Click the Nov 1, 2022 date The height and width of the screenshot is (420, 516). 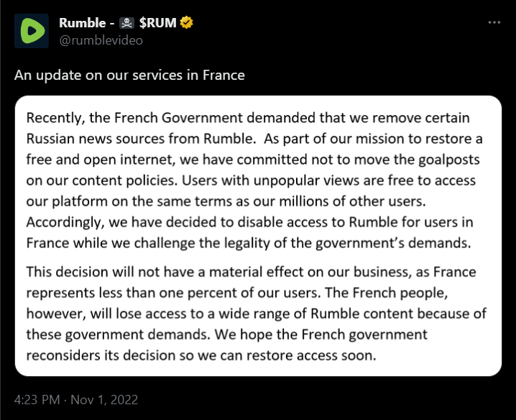tap(106, 399)
